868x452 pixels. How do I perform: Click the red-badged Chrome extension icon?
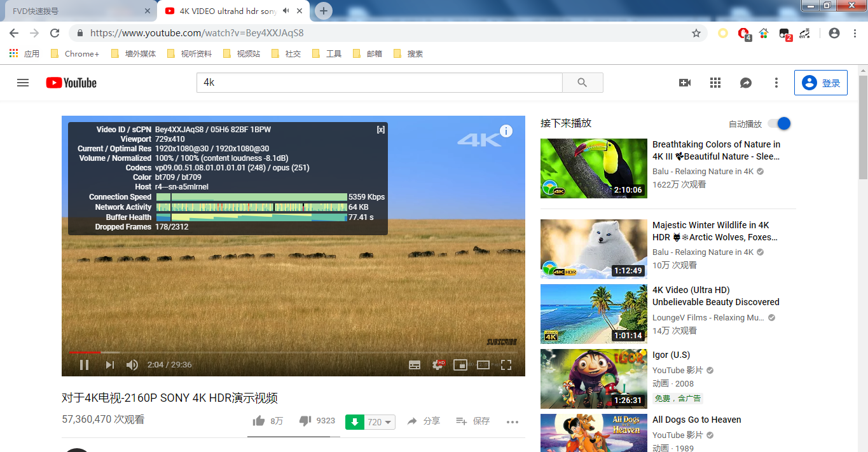(x=743, y=34)
